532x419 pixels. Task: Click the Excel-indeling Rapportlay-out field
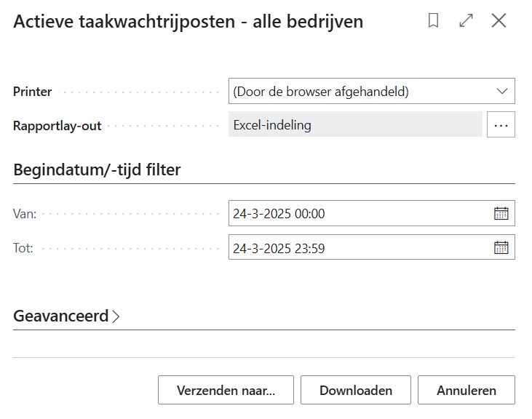355,125
